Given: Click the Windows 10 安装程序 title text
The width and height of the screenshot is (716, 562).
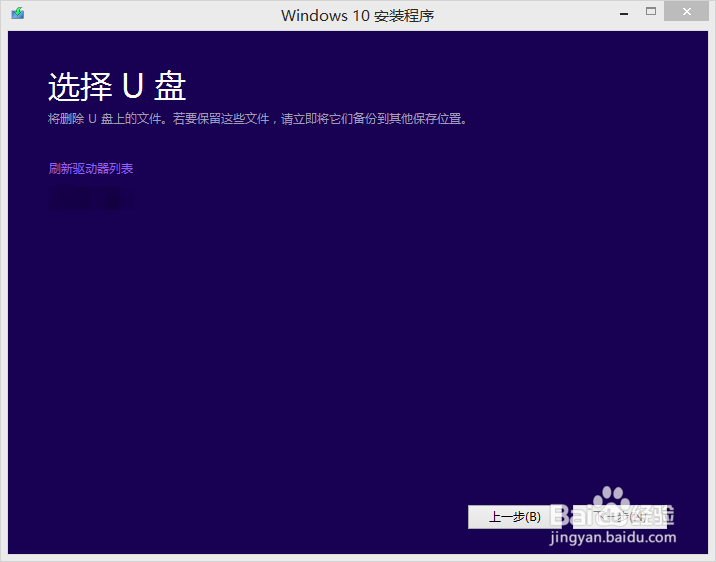Looking at the screenshot, I should point(358,16).
